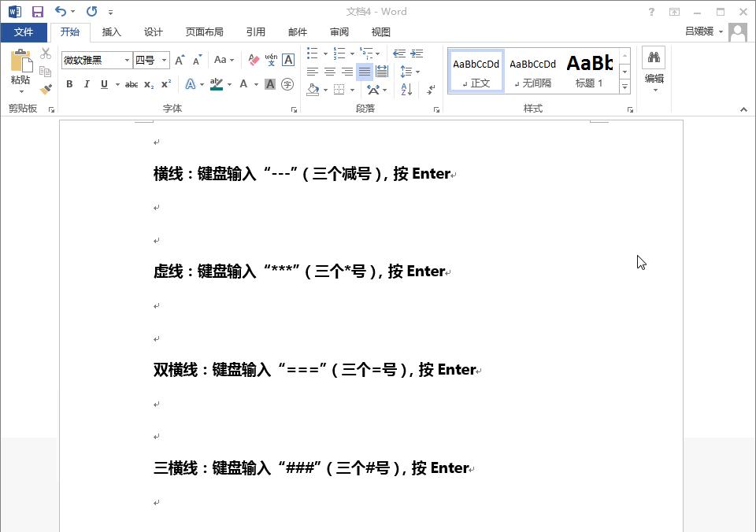Viewport: 756px width, 532px height.
Task: Click the Save icon in the quick access toolbar
Action: coord(37,12)
